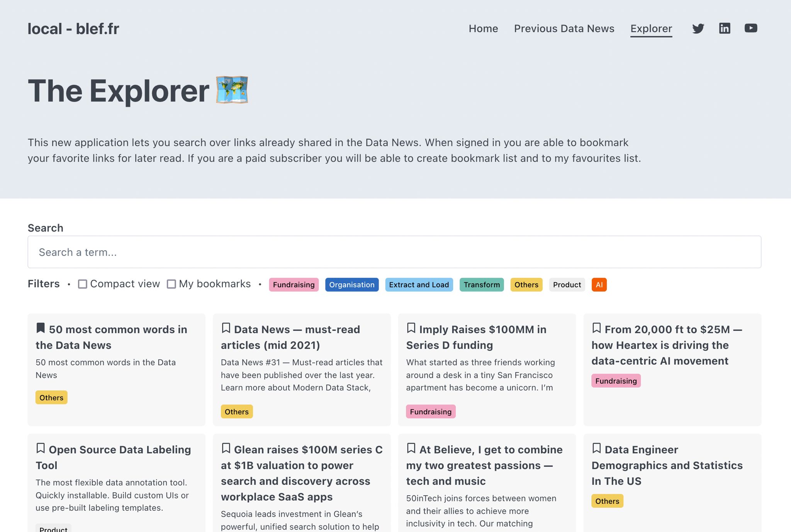Filter by blue Organisation tag
The width and height of the screenshot is (791, 532).
(351, 285)
